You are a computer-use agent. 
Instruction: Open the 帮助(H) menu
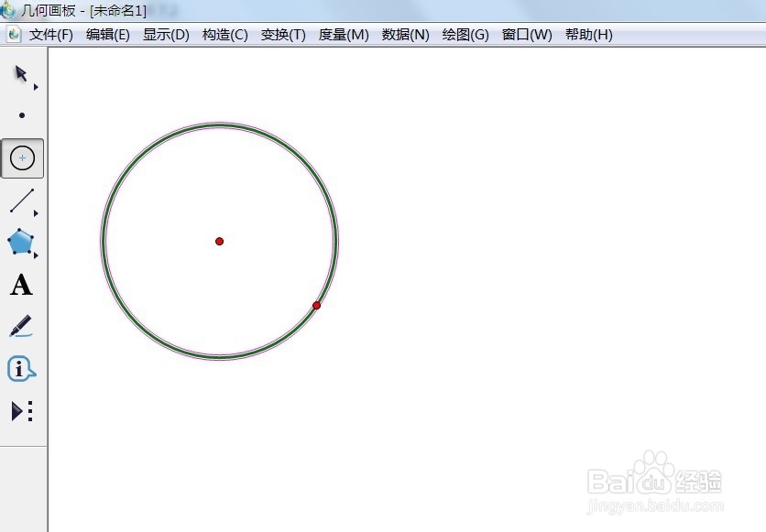588,35
